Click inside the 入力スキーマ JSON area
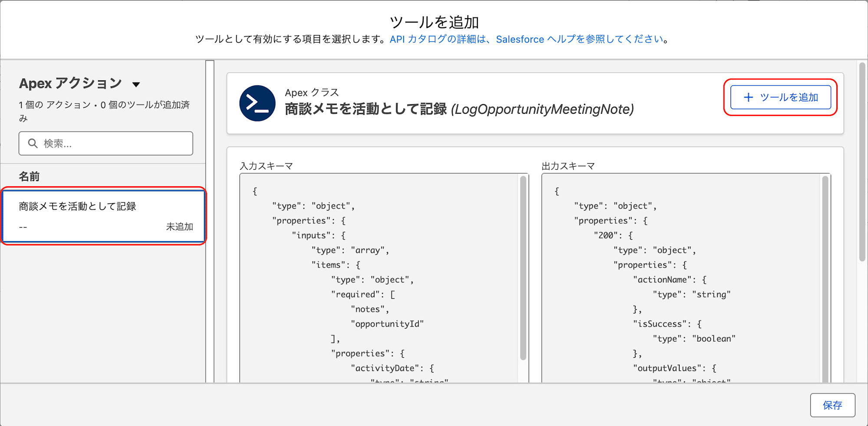868x426 pixels. tap(379, 278)
